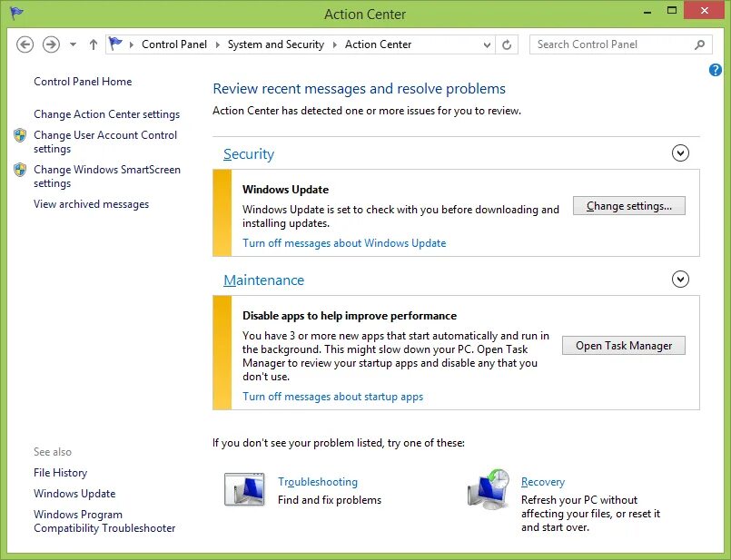Image resolution: width=731 pixels, height=560 pixels.
Task: Open View archived messages
Action: (x=91, y=204)
